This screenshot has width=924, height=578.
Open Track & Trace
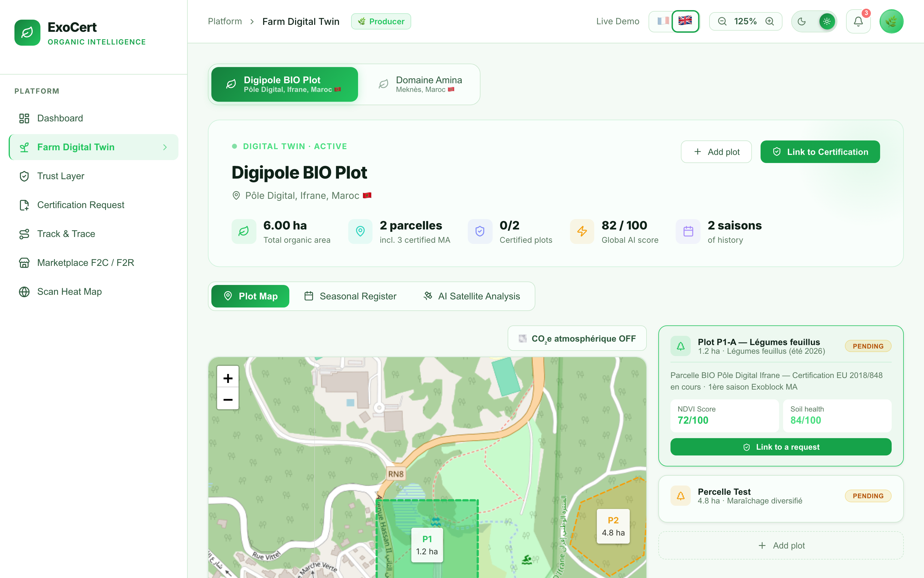[94, 234]
